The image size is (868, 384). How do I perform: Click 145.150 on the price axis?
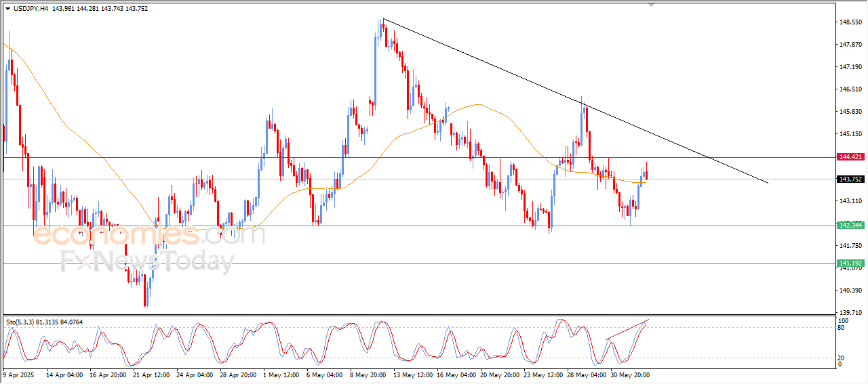(x=850, y=134)
